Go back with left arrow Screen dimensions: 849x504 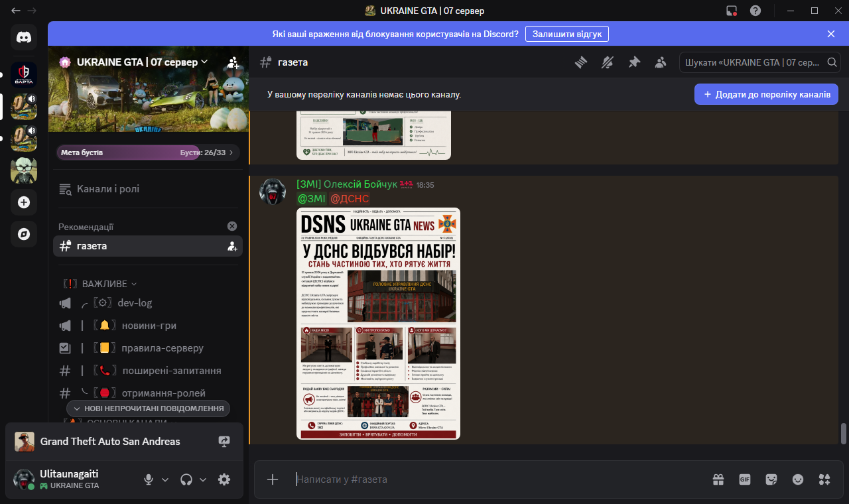click(x=15, y=11)
